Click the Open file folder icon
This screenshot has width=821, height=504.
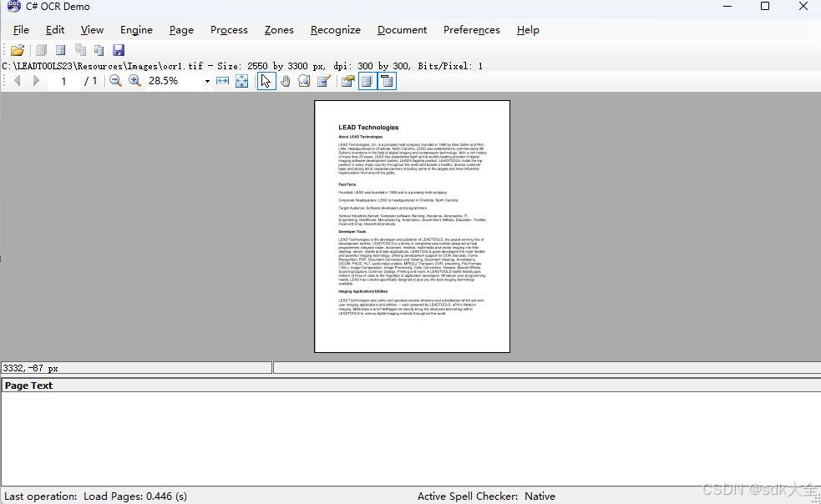tap(18, 50)
